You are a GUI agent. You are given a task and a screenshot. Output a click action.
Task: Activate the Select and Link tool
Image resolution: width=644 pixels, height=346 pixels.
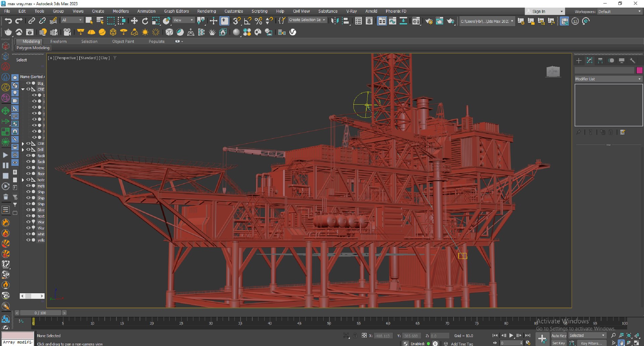click(32, 21)
